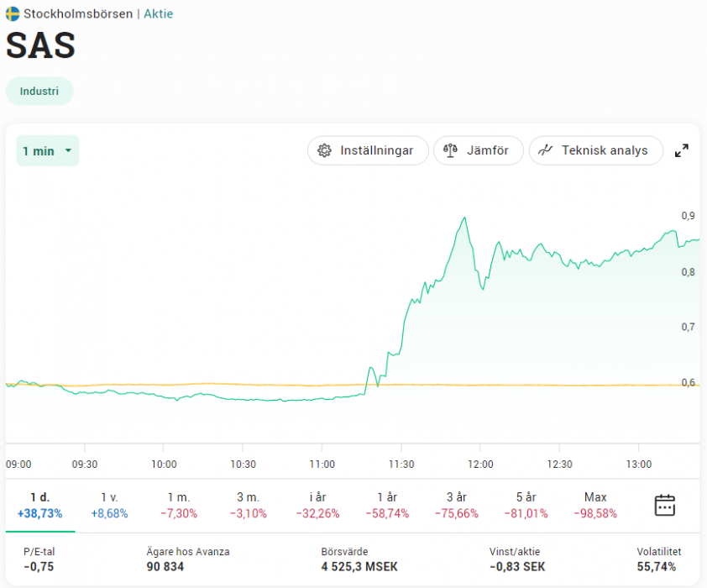The width and height of the screenshot is (707, 588).
Task: Select the 'i år' period tab
Action: [317, 505]
